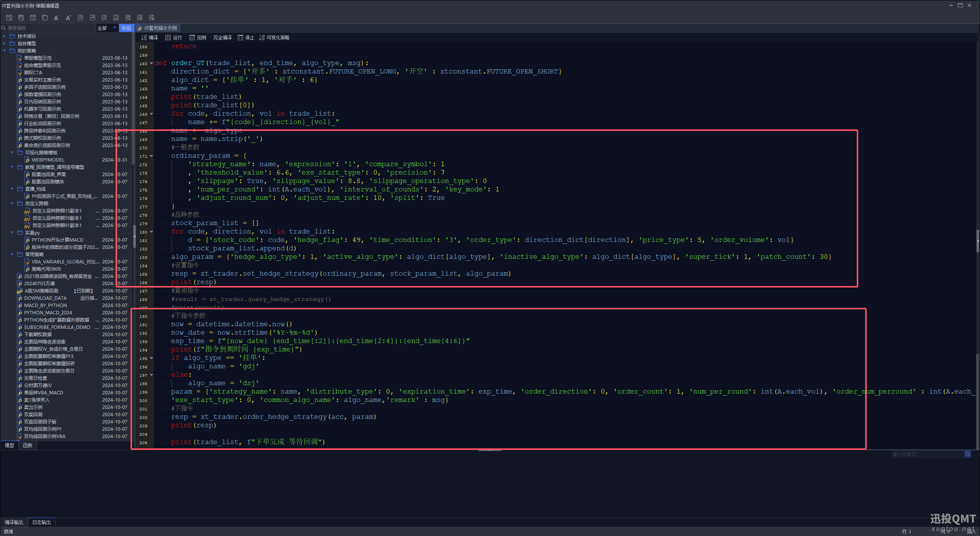Image resolution: width=980 pixels, height=536 pixels.
Task: Click the Save All toolbar icon
Action: coord(21,18)
